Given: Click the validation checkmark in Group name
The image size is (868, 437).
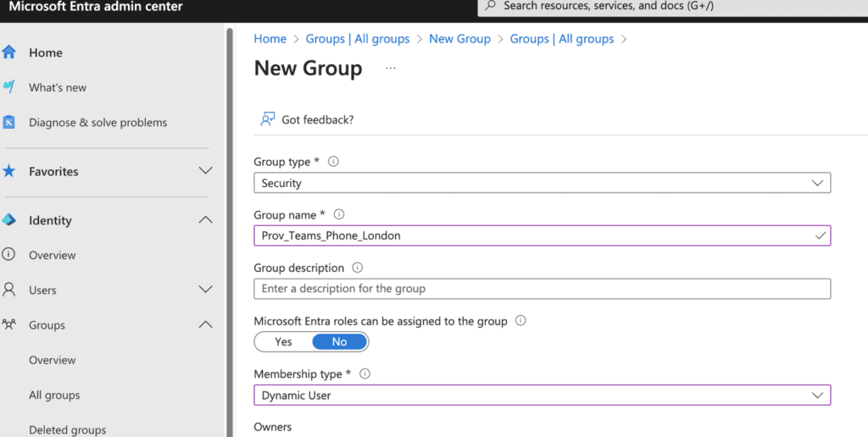Looking at the screenshot, I should point(820,235).
